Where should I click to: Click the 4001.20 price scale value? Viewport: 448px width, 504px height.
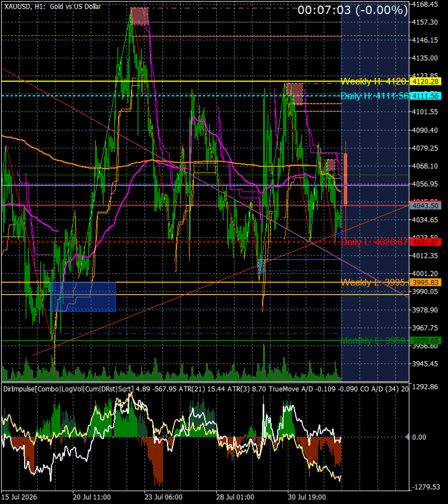pyautogui.click(x=425, y=273)
